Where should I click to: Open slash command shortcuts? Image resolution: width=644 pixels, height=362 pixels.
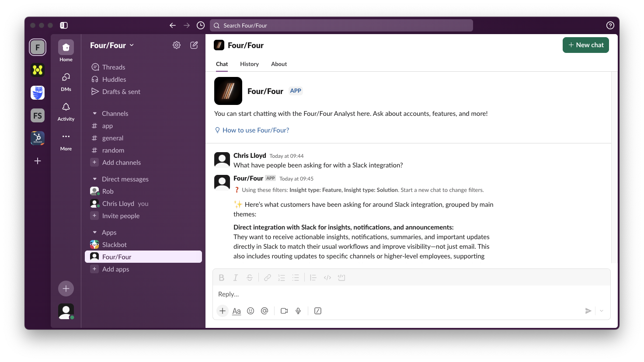[318, 311]
